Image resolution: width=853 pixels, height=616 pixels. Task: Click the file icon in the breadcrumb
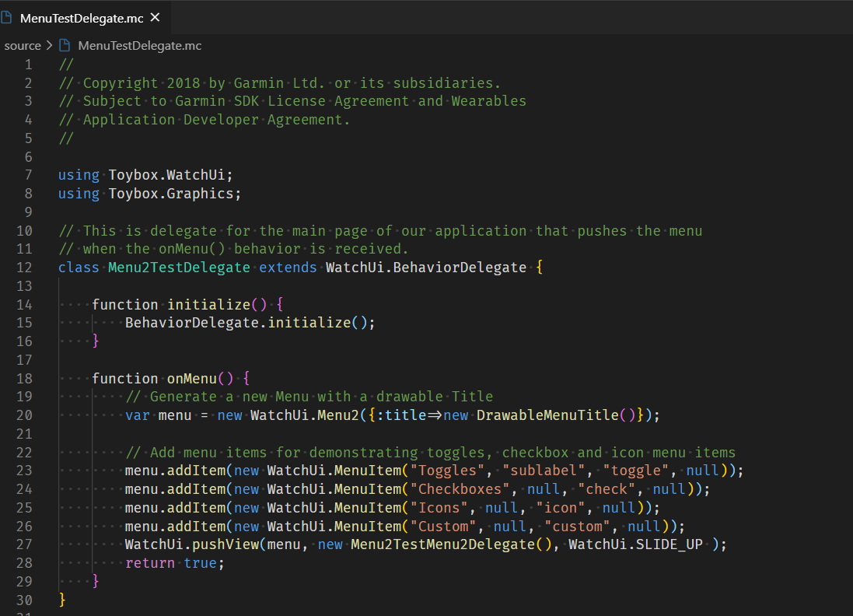(x=65, y=45)
